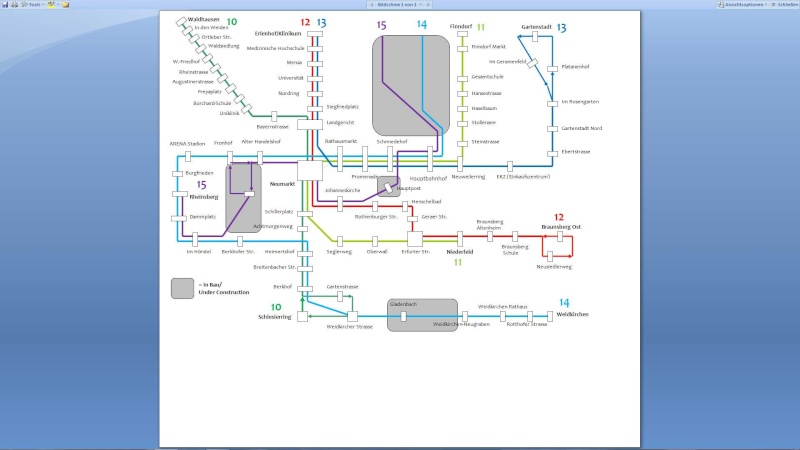Click the Platanenhof station label

coord(576,67)
